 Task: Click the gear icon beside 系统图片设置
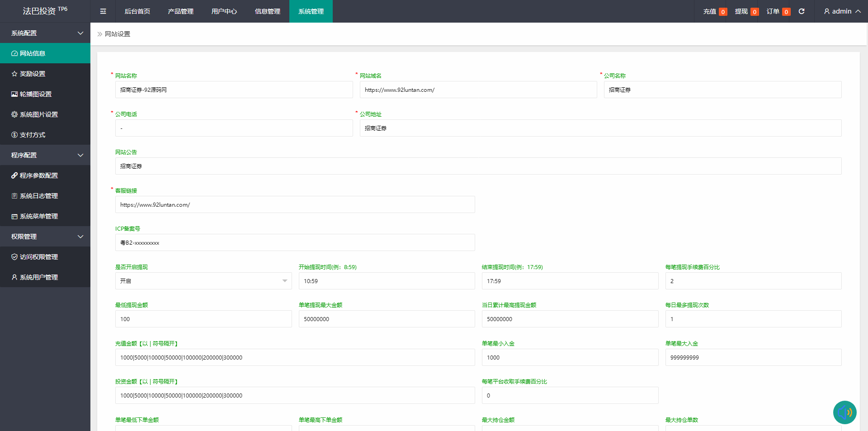coord(14,114)
